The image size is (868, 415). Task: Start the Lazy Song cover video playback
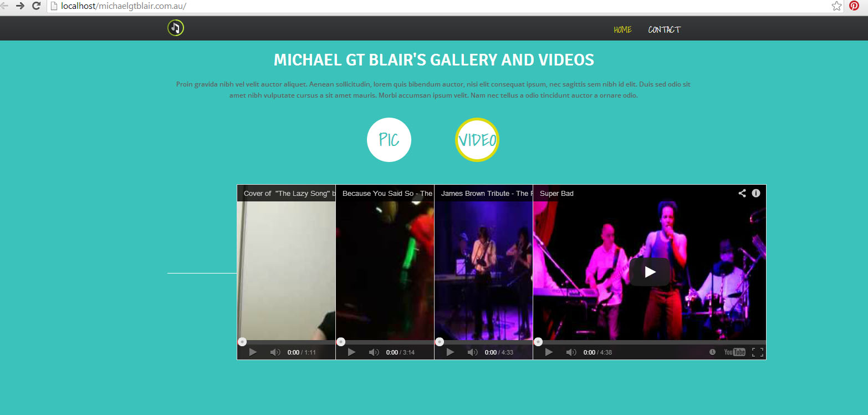[253, 352]
